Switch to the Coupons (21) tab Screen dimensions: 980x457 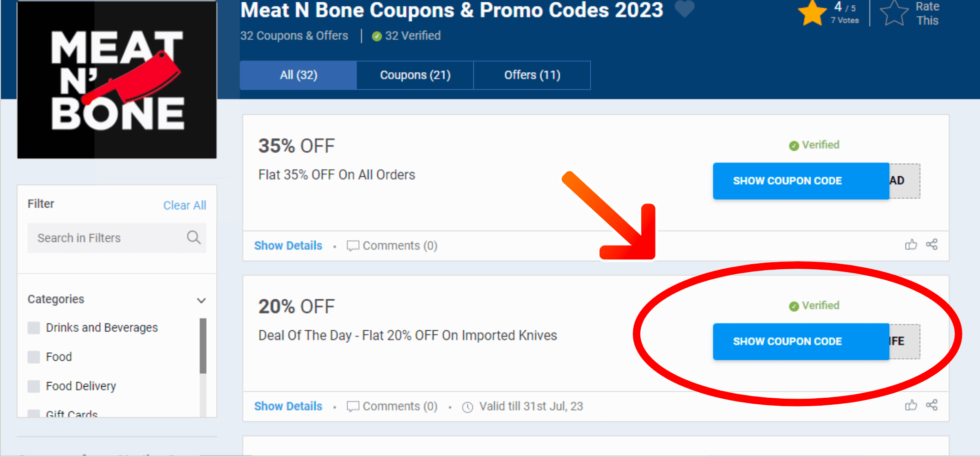415,75
